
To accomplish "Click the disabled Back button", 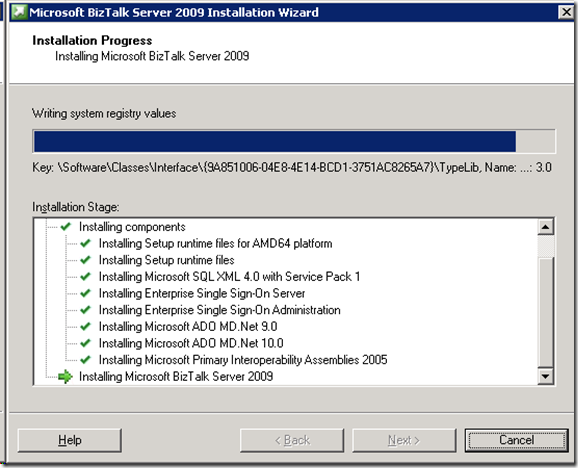I will coord(292,440).
